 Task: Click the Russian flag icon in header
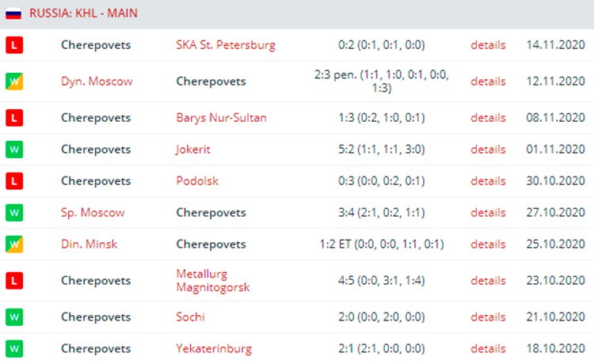(x=13, y=13)
